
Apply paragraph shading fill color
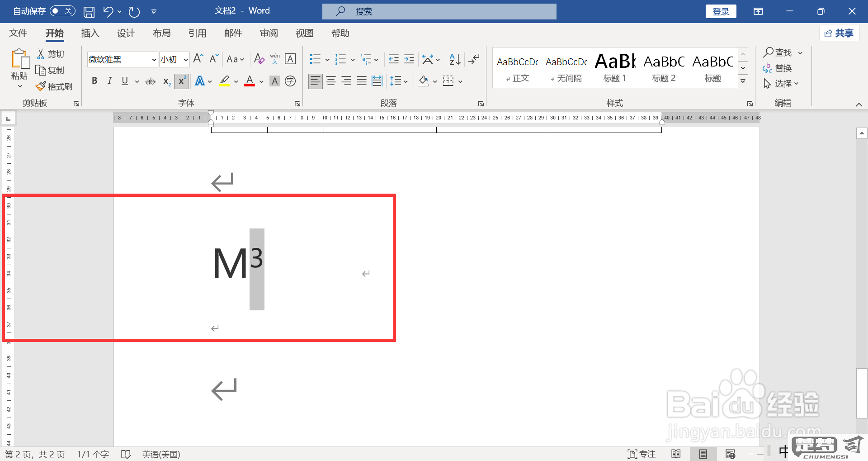coord(423,81)
